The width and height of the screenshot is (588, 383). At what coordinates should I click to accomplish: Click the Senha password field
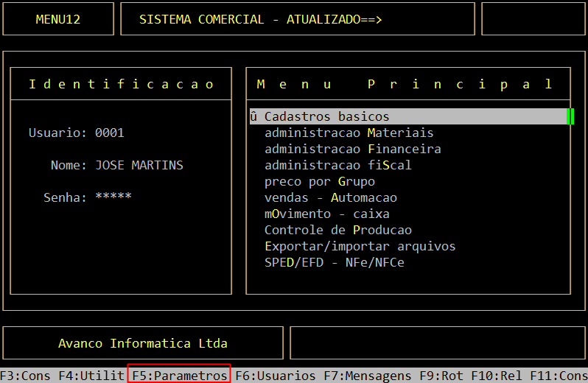pyautogui.click(x=113, y=197)
